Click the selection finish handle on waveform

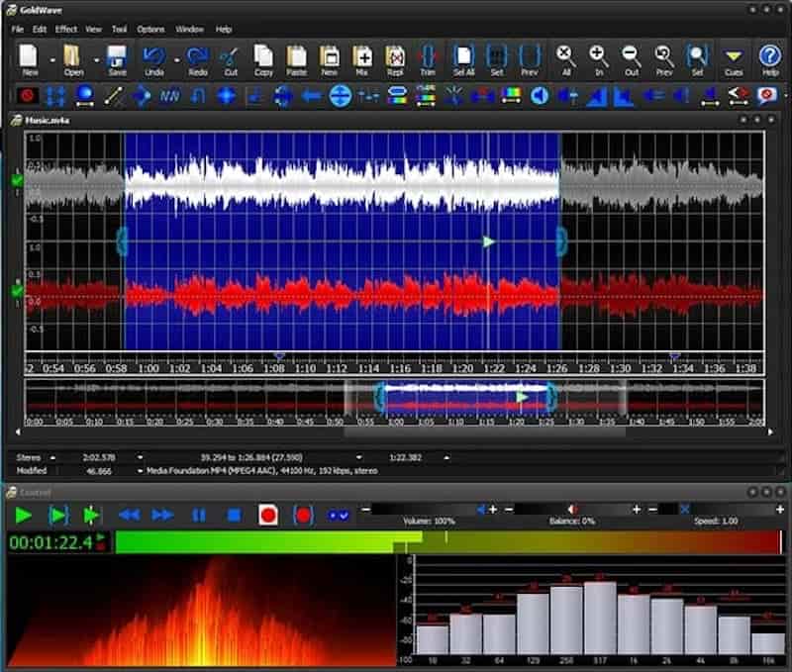click(561, 241)
